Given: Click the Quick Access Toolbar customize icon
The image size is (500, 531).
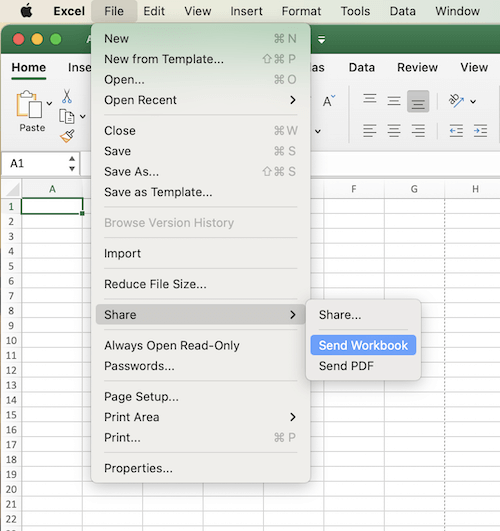Looking at the screenshot, I should point(321,40).
